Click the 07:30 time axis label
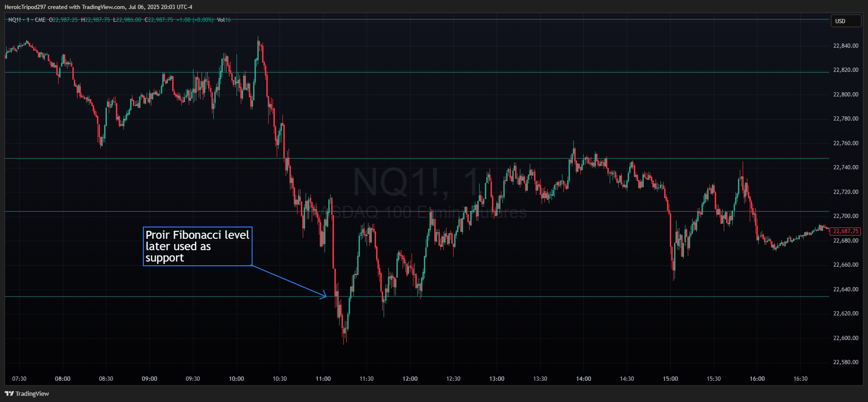The width and height of the screenshot is (868, 402). pos(19,379)
